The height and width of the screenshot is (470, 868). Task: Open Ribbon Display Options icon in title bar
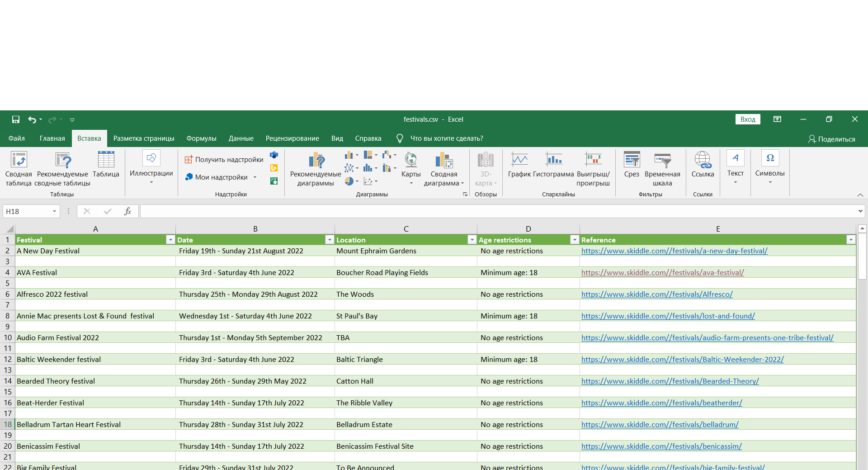pos(777,119)
